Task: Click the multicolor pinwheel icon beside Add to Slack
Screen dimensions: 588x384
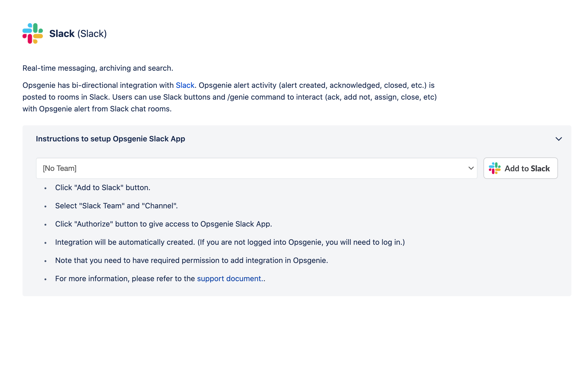Action: [495, 168]
